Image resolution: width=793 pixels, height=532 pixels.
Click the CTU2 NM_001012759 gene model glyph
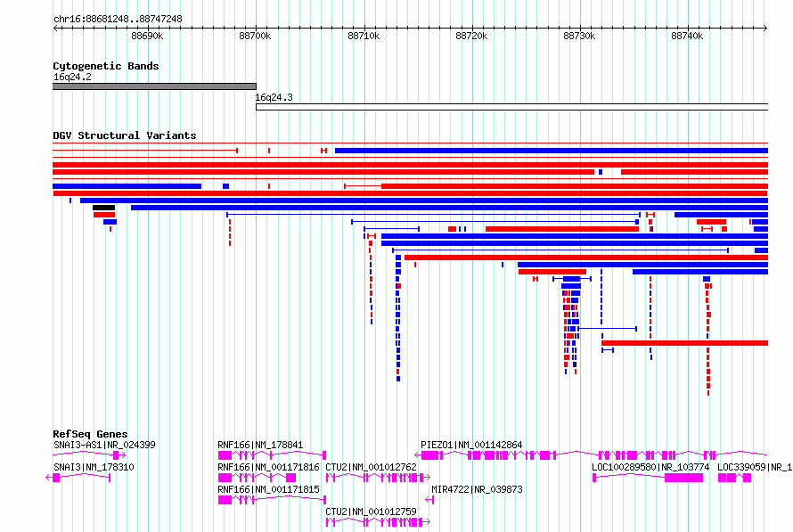378,522
